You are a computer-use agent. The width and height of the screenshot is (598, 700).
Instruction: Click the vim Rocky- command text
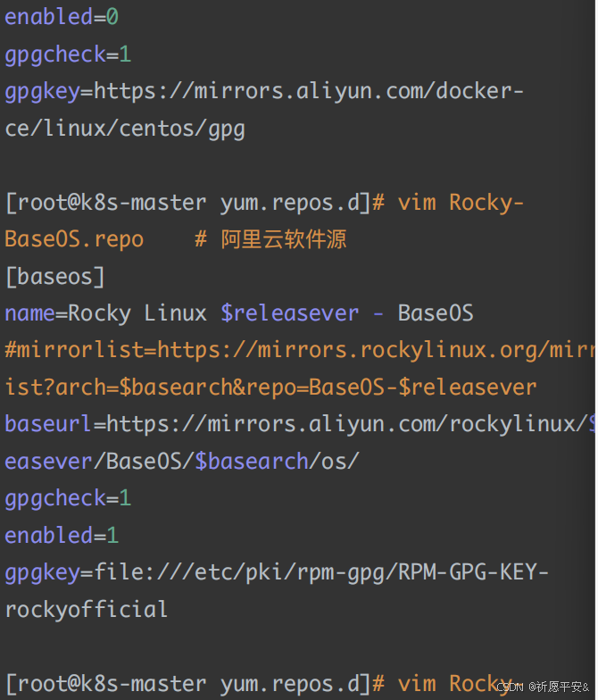(461, 204)
